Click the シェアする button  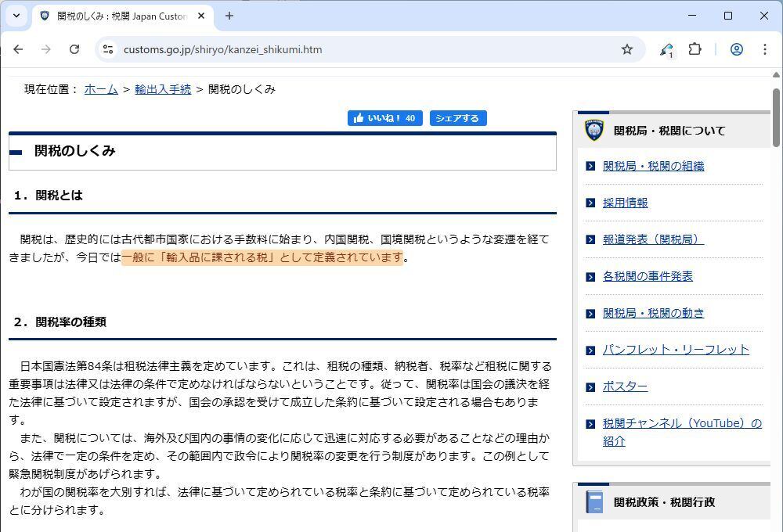458,118
